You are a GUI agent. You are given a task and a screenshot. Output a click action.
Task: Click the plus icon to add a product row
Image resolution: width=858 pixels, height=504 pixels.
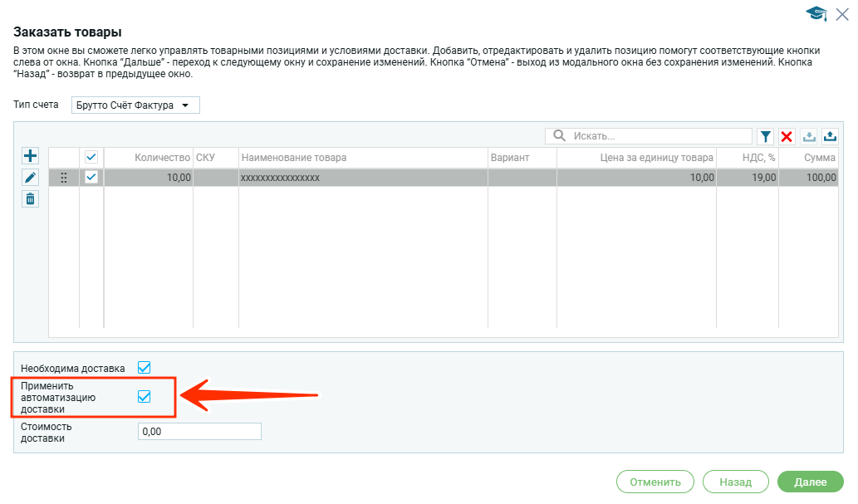click(x=31, y=155)
